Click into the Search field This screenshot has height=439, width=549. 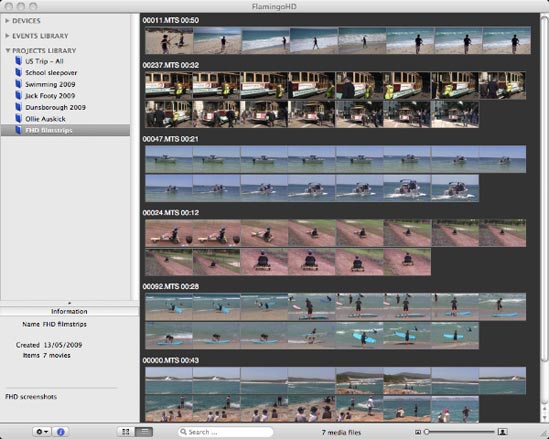click(x=226, y=432)
